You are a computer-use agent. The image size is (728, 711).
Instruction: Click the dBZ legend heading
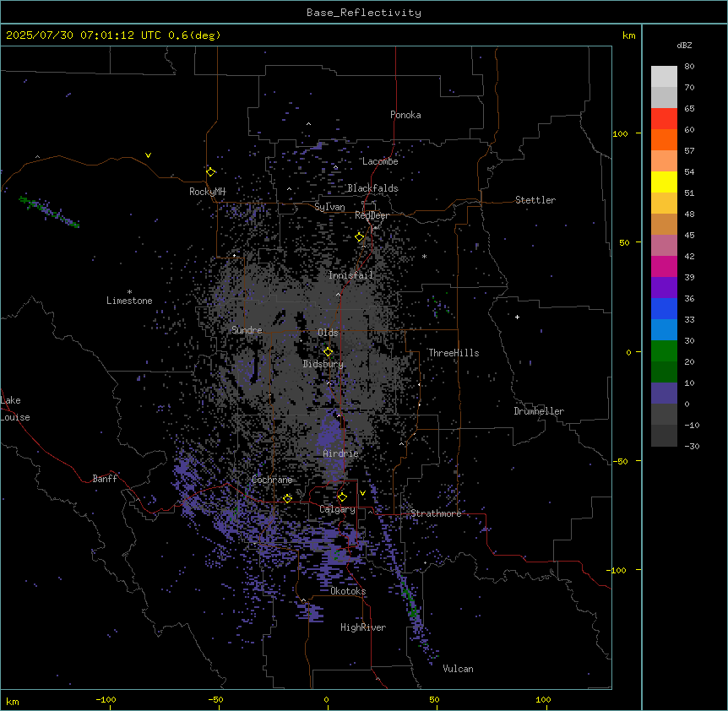point(684,46)
